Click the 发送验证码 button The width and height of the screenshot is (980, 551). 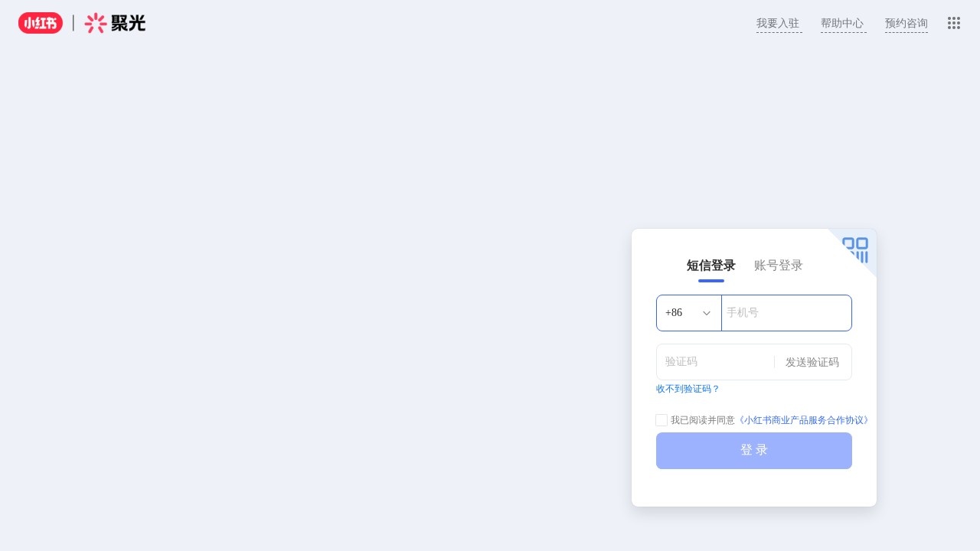click(x=812, y=362)
